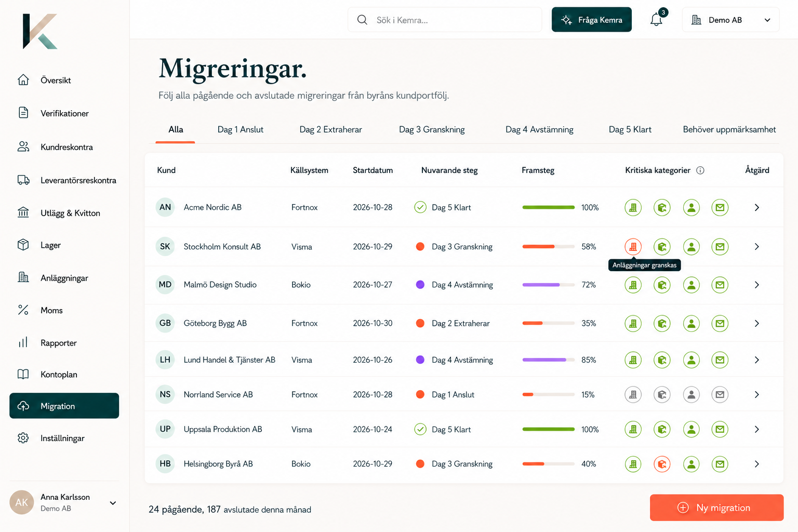Screen dimensions: 798x532
Task: Click the person icon in Lund Handel row
Action: pyautogui.click(x=691, y=360)
